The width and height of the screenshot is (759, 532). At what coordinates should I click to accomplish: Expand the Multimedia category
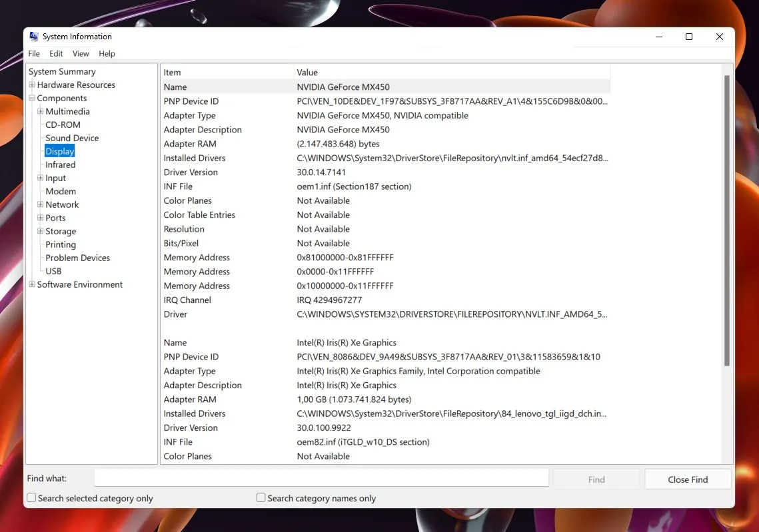pos(41,112)
